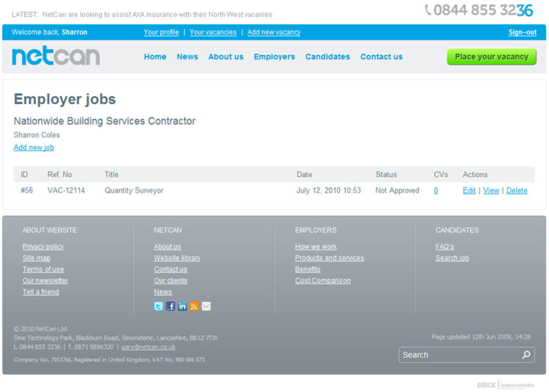Click the search magnifier icon
549x392 pixels.
pos(526,355)
